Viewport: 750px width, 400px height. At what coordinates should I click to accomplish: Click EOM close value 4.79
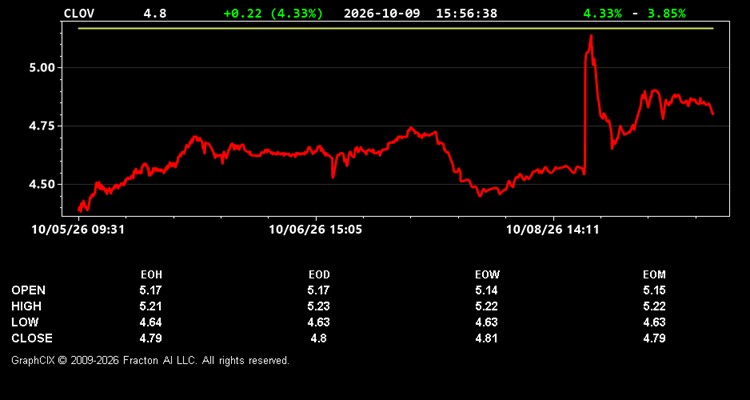click(x=654, y=338)
